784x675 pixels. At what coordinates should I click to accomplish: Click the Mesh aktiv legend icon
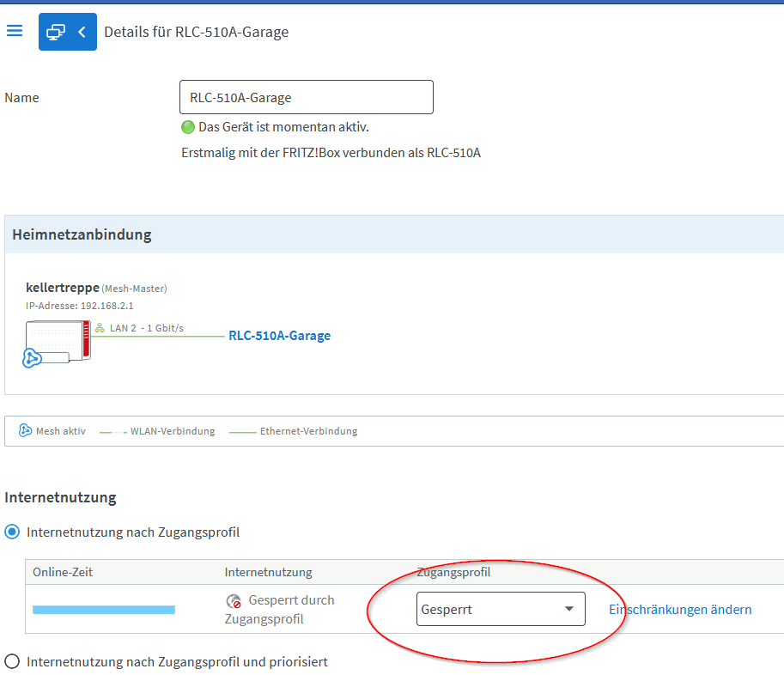pyautogui.click(x=25, y=430)
